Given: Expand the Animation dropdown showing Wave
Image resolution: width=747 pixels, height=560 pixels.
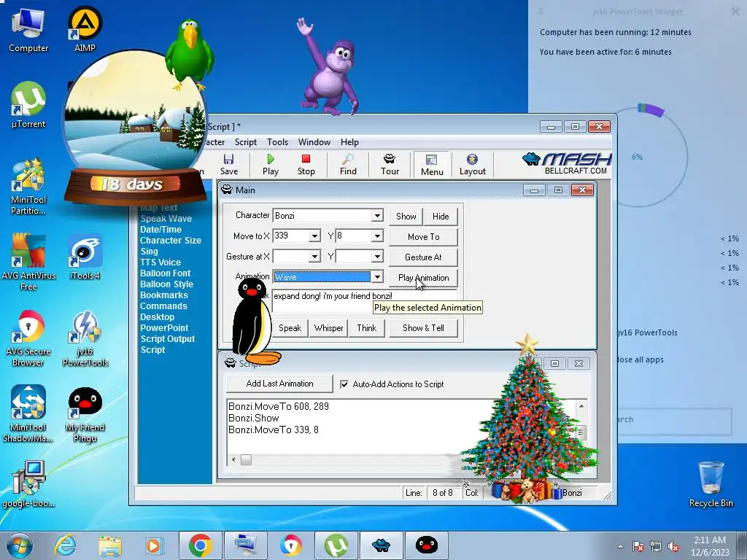Looking at the screenshot, I should [377, 277].
